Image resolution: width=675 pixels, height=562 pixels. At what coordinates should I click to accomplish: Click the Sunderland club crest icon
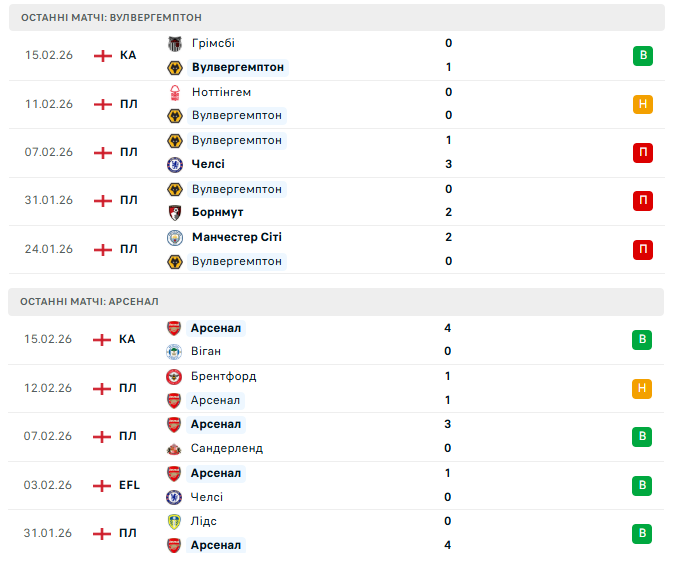175,448
